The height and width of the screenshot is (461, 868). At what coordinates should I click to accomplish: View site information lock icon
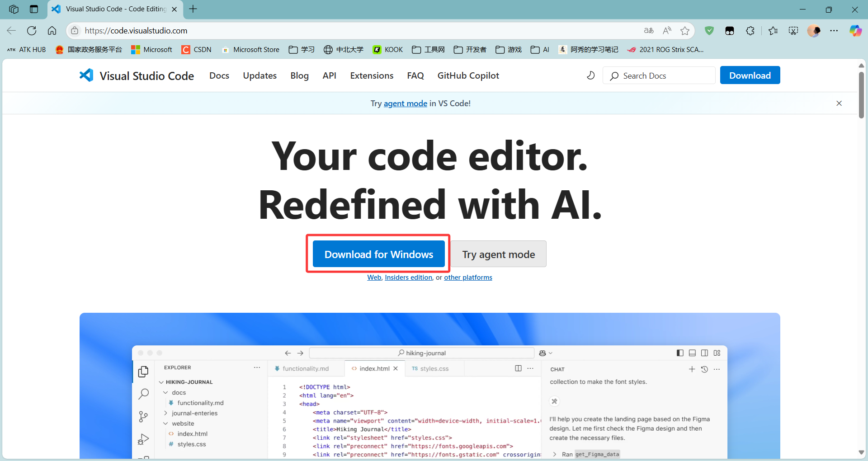(x=75, y=31)
